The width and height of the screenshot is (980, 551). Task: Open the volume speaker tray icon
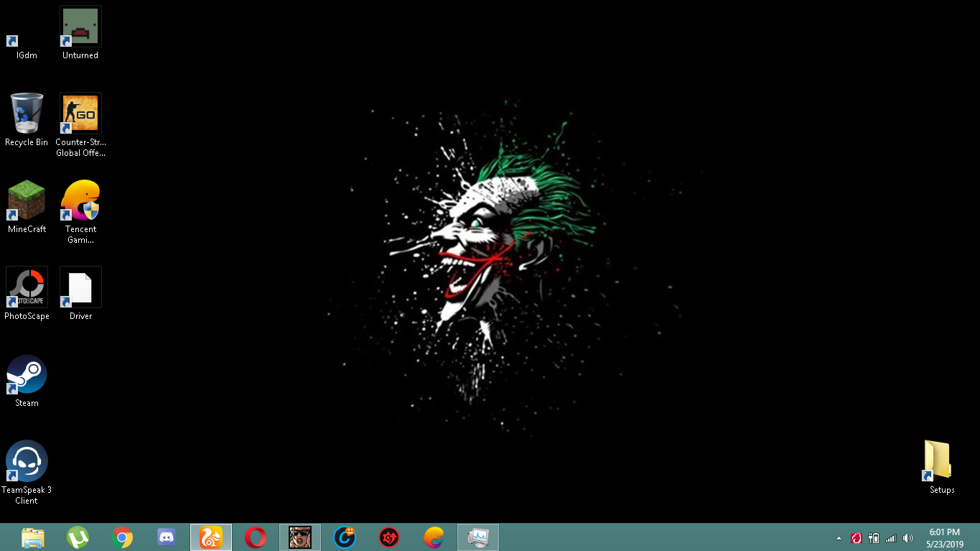[908, 538]
